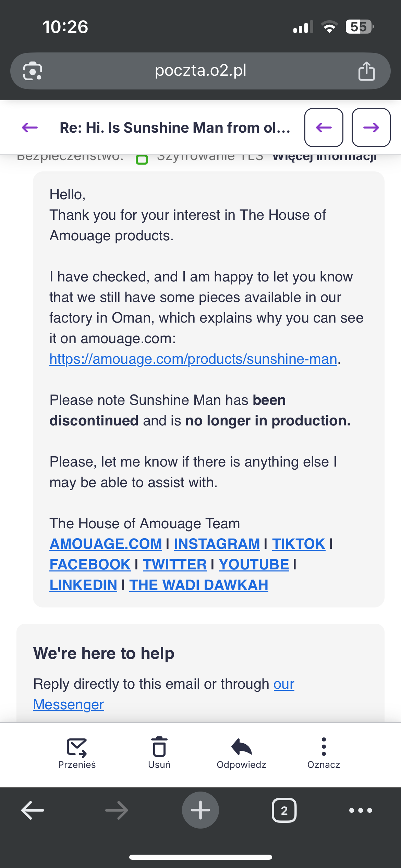Open the amouage.com sunshine-man product link
The width and height of the screenshot is (401, 868).
pos(193,359)
